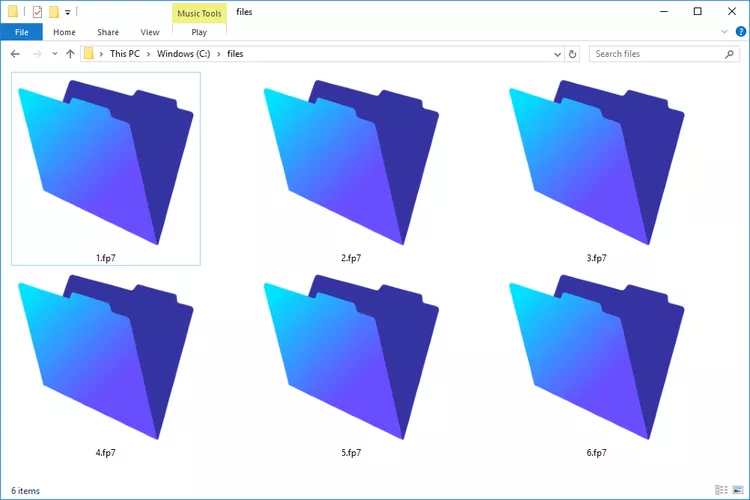Click the 6 items status text
The image size is (750, 500).
(x=25, y=491)
